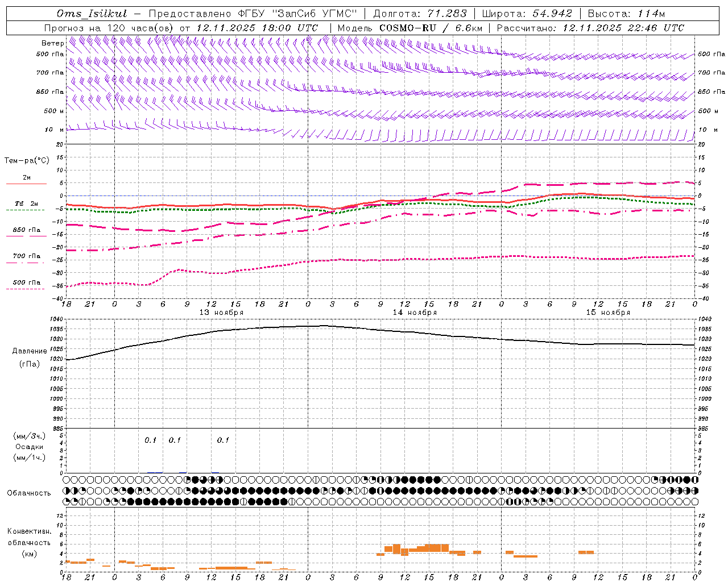
Task: Select 'Прогноз на 120 часа(ов)' text
Action: coord(110,28)
